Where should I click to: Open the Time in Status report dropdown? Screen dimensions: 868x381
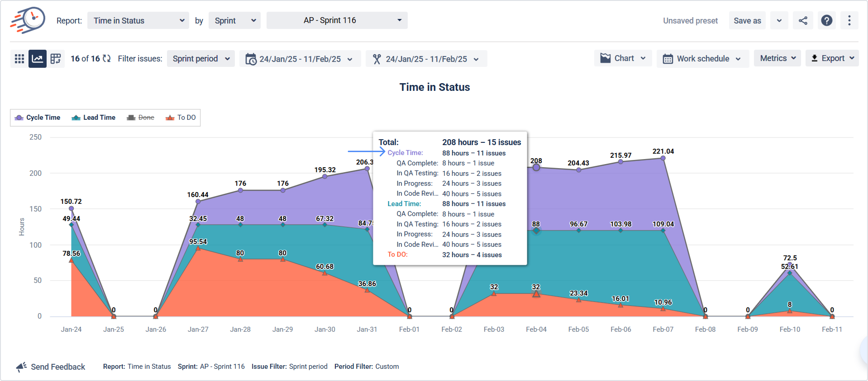click(x=138, y=21)
